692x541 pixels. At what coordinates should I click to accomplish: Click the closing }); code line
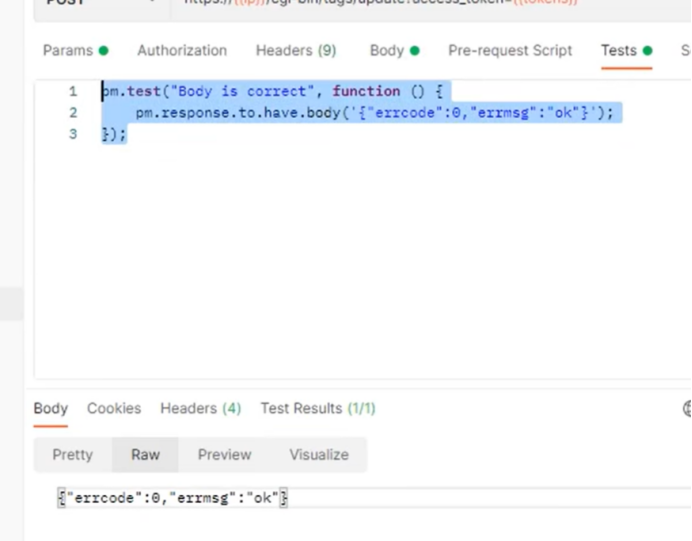coord(114,134)
